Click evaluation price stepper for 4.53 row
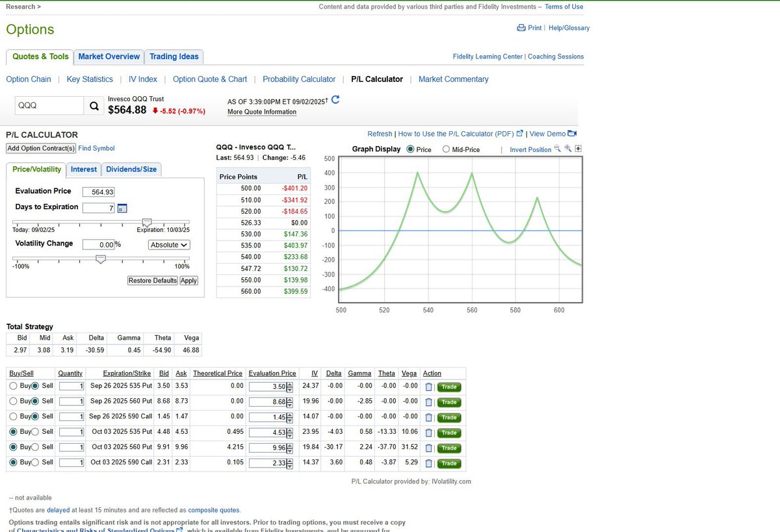 (291, 433)
